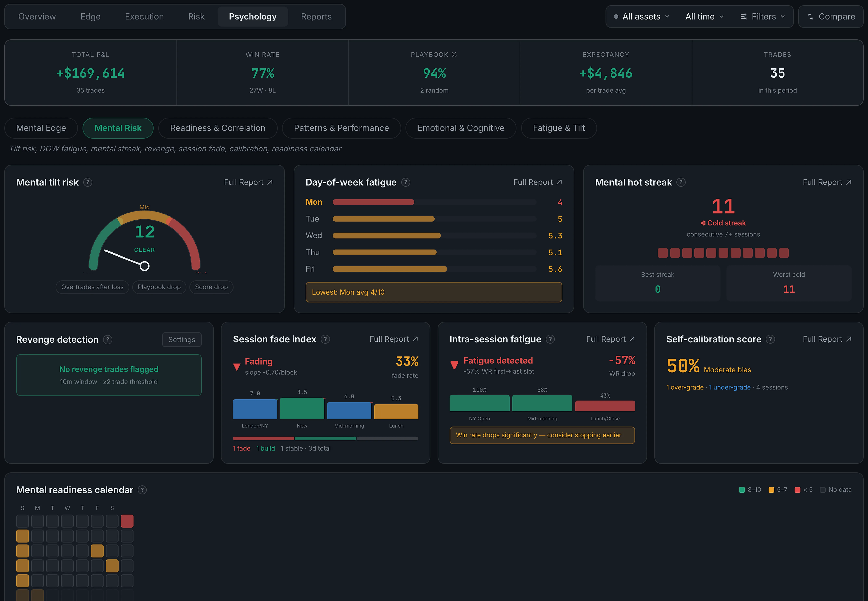Switch to the Risk tab
The width and height of the screenshot is (868, 601).
(x=196, y=17)
